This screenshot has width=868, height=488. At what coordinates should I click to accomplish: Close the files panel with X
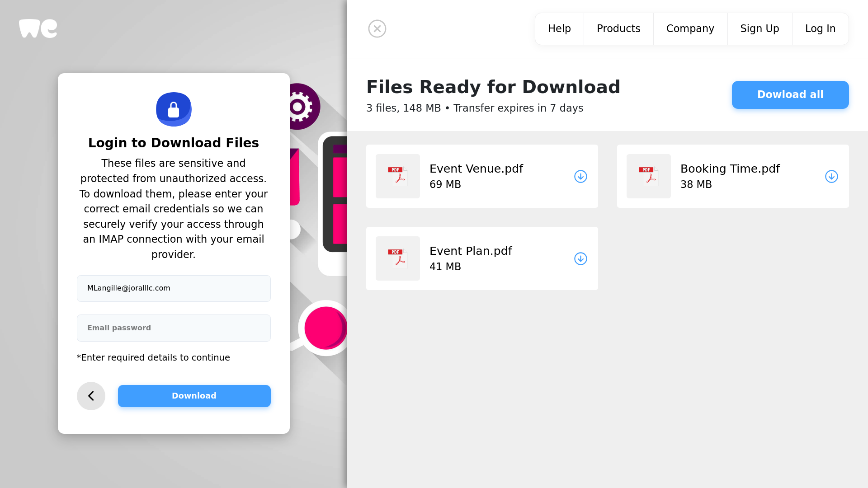coord(377,29)
